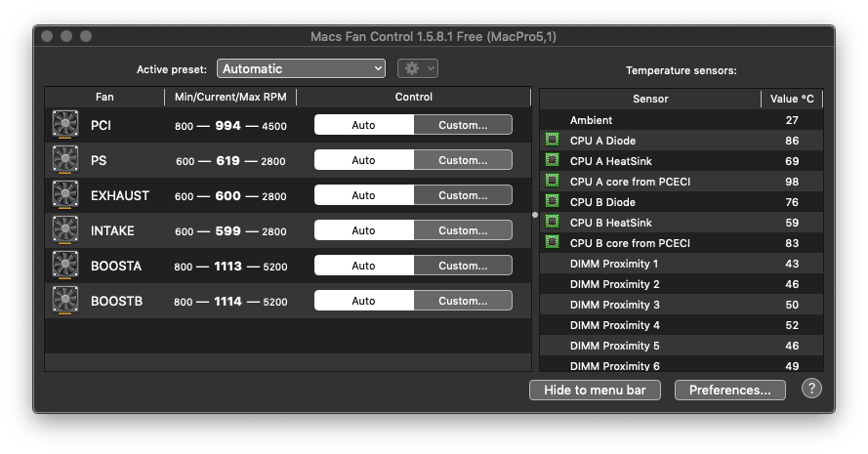868x454 pixels.
Task: Set BOOSTA fan control to Auto
Action: tap(363, 266)
